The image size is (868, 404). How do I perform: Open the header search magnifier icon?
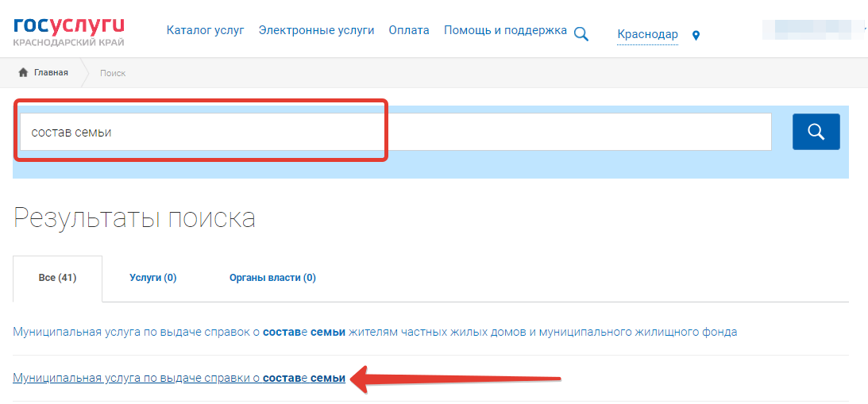(x=581, y=34)
